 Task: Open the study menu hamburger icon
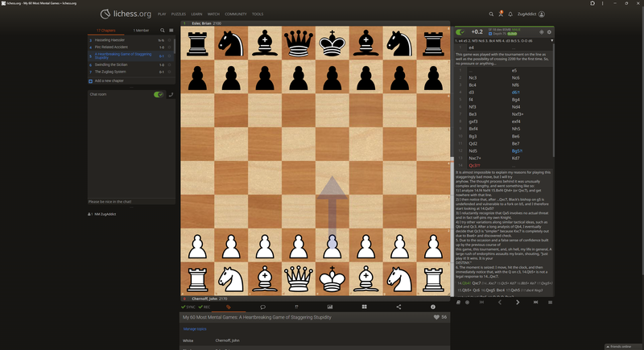(171, 31)
